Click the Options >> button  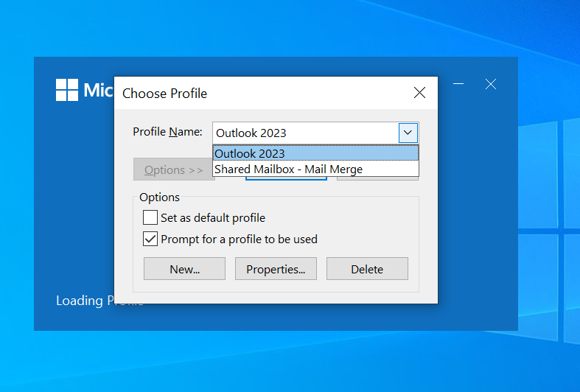(173, 169)
